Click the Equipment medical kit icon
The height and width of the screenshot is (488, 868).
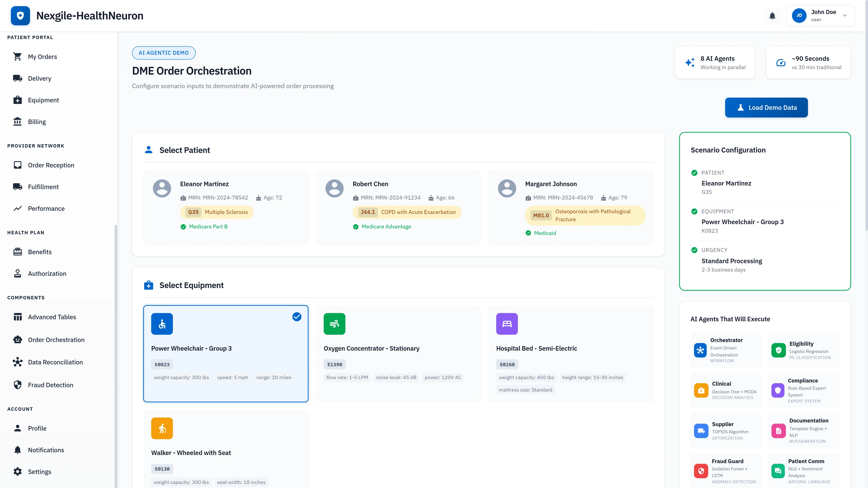18,100
